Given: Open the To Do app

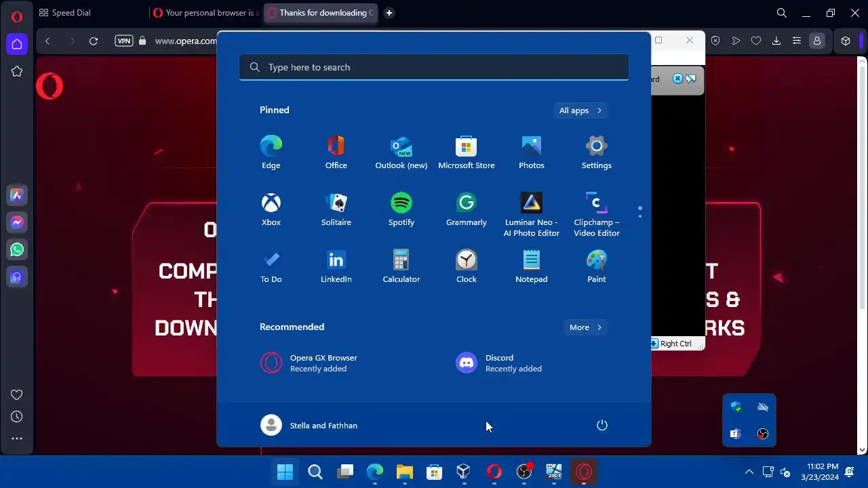Looking at the screenshot, I should tap(271, 266).
